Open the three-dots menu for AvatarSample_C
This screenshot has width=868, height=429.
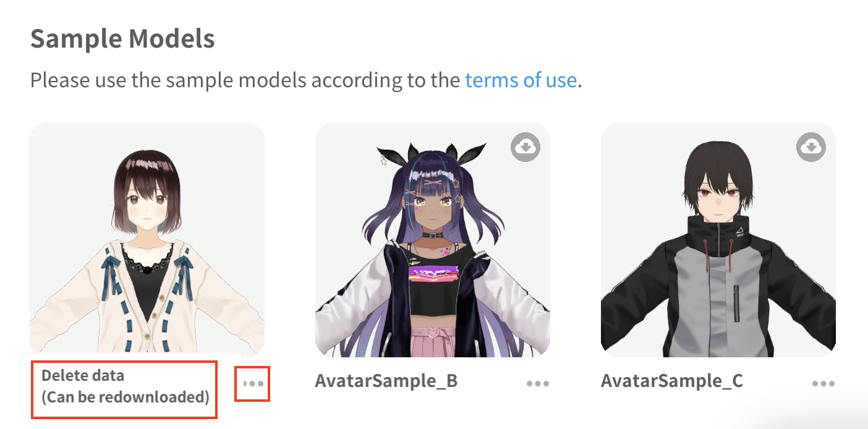823,384
